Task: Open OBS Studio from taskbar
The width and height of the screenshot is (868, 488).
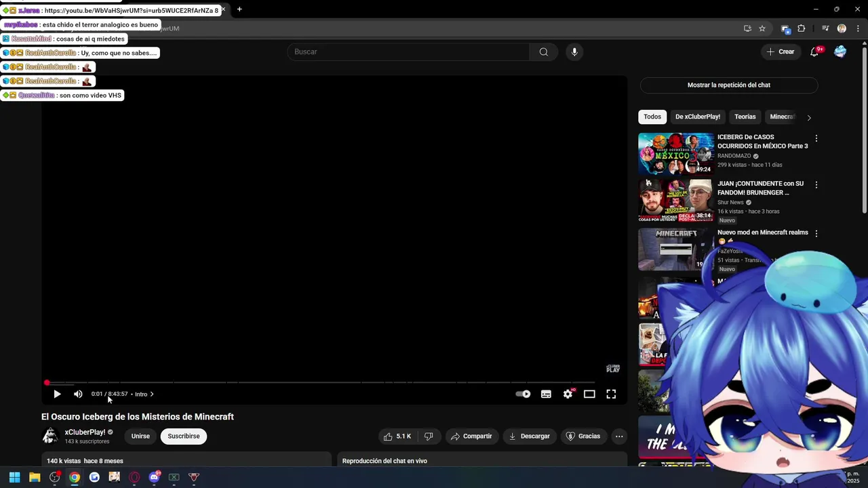Action: pos(54,477)
